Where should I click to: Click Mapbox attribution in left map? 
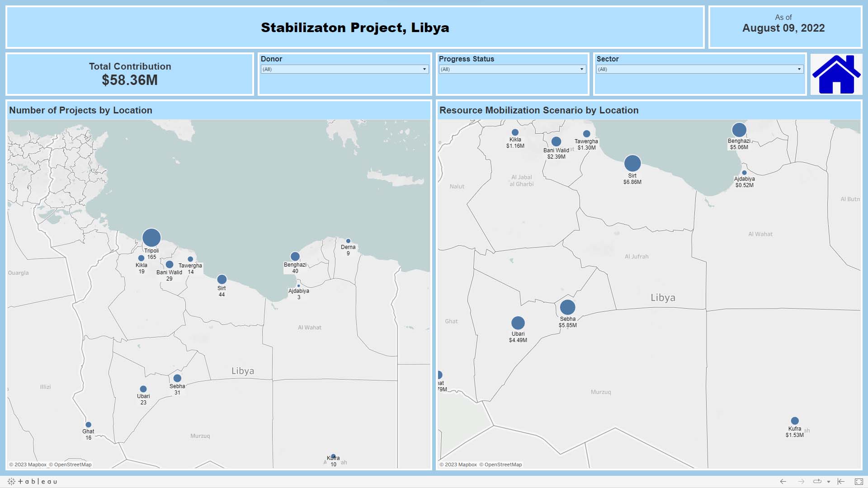pyautogui.click(x=28, y=465)
